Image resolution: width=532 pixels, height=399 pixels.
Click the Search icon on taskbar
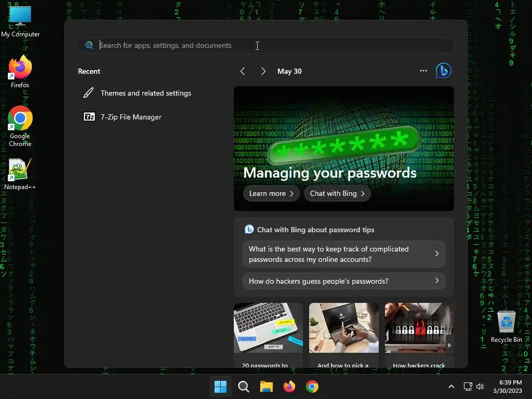click(243, 387)
